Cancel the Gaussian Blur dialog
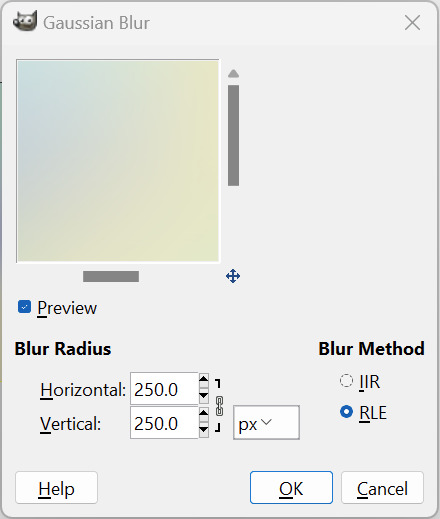 pos(382,487)
